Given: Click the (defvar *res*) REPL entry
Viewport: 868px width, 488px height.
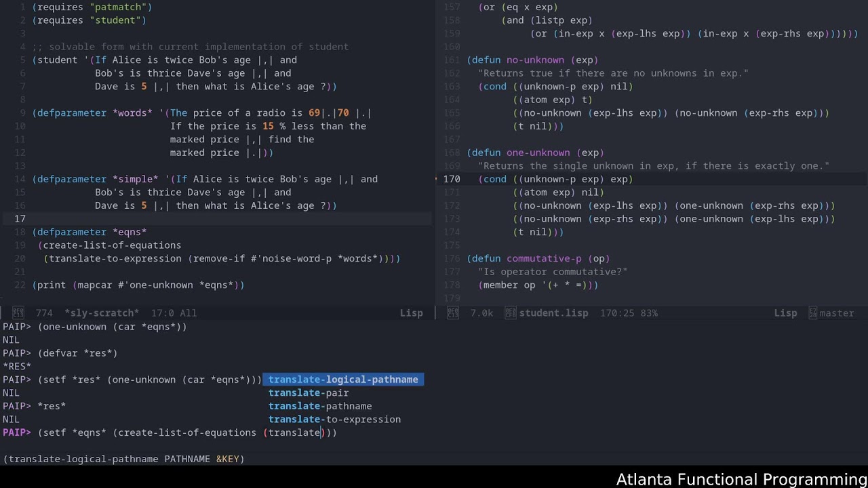Looking at the screenshot, I should (x=78, y=353).
